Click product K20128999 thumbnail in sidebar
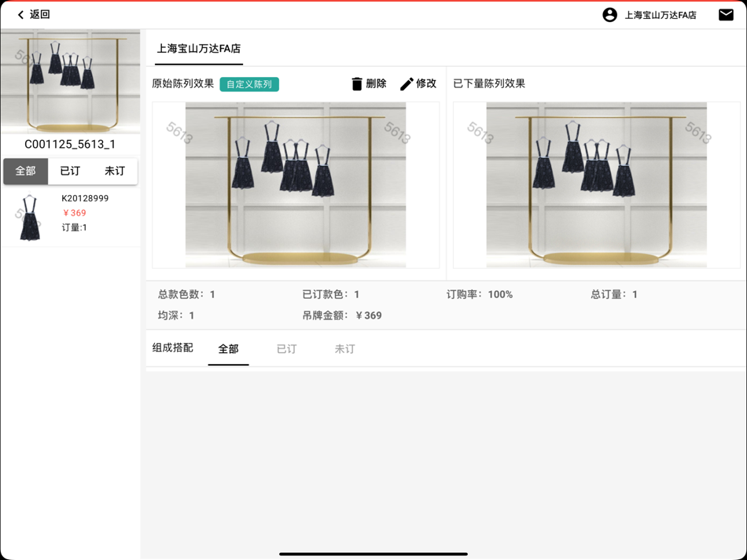Image resolution: width=747 pixels, height=560 pixels. [x=28, y=216]
